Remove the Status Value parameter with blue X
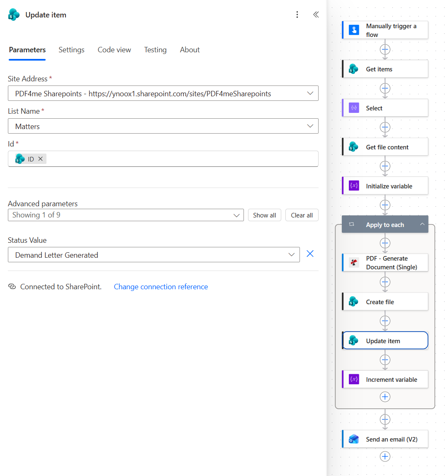Screen dimensions: 448x476 (x=310, y=254)
